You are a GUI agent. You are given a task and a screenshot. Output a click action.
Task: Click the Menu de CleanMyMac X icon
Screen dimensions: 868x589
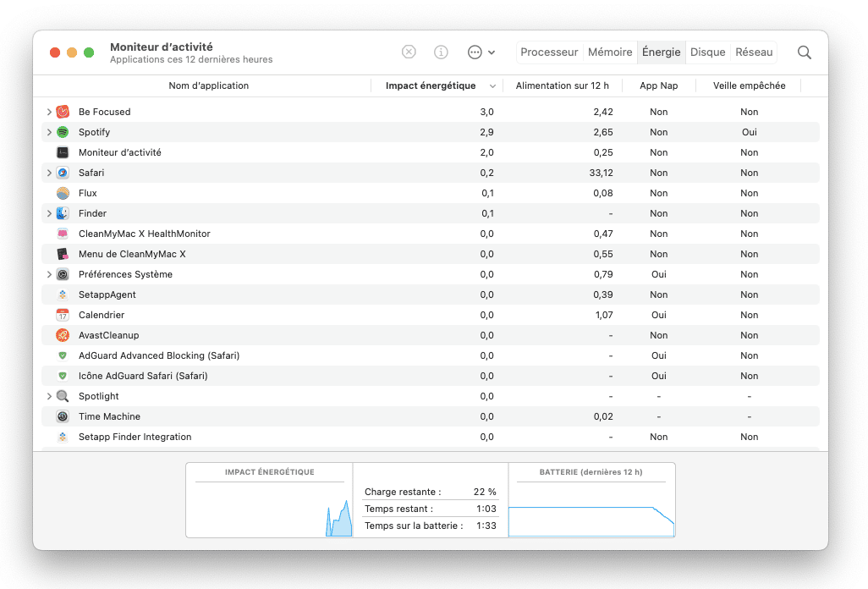tap(63, 254)
